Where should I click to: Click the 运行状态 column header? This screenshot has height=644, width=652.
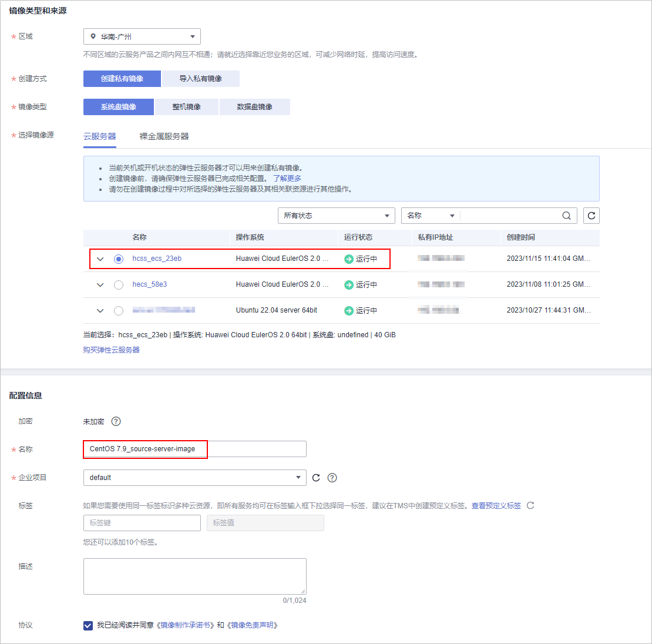tap(358, 237)
